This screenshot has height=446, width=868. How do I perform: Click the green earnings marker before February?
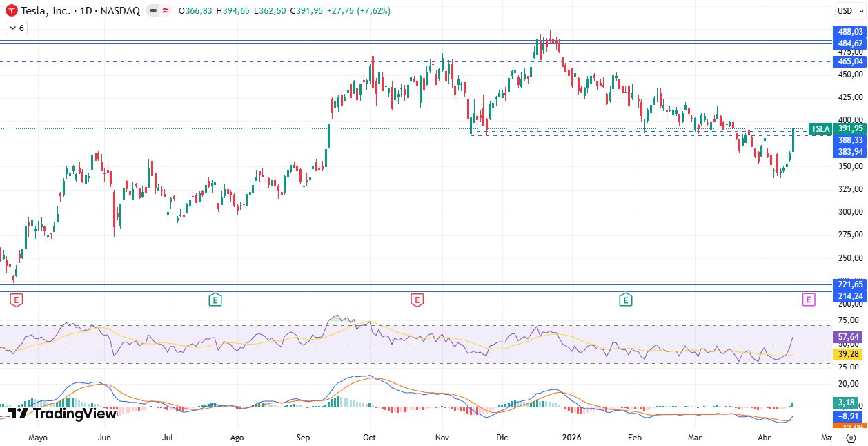(x=625, y=300)
